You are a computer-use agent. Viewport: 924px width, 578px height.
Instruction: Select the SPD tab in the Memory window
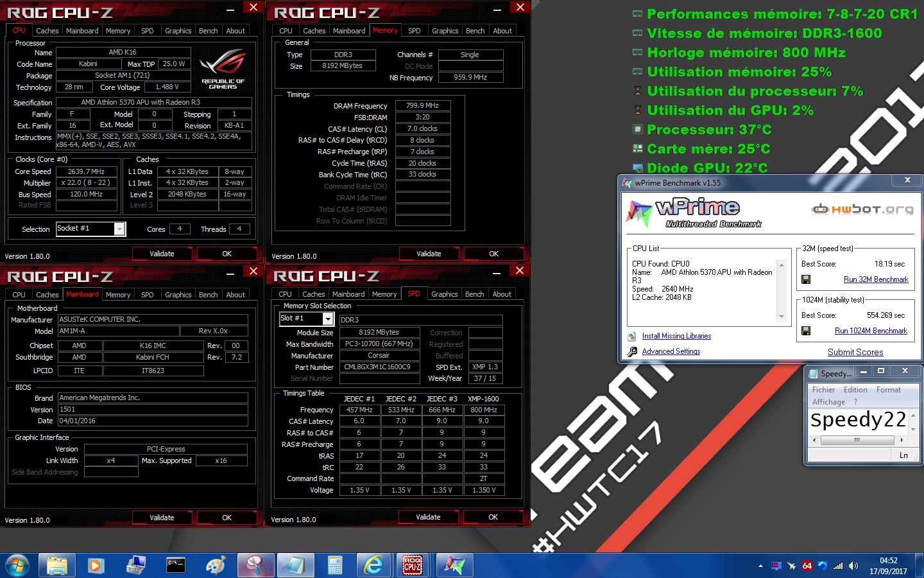(x=415, y=31)
